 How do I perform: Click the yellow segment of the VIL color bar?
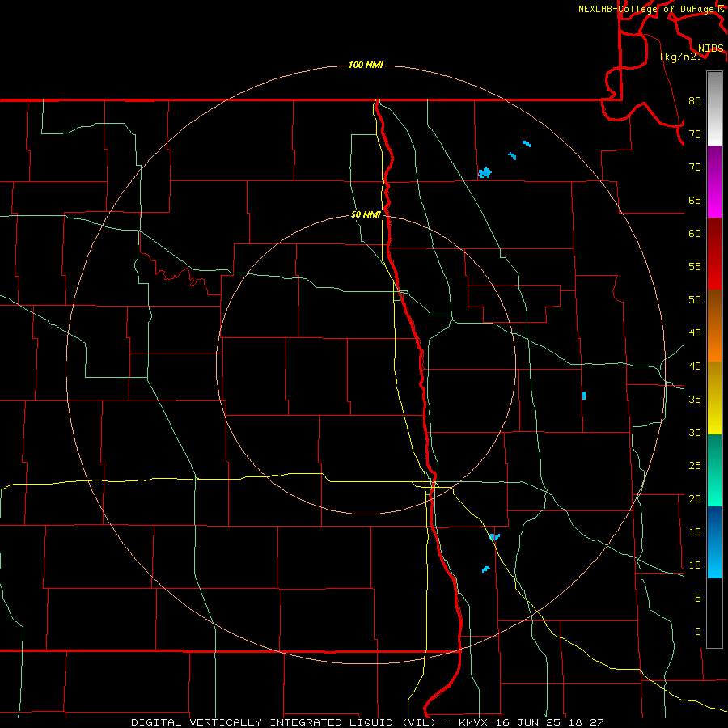[x=714, y=398]
